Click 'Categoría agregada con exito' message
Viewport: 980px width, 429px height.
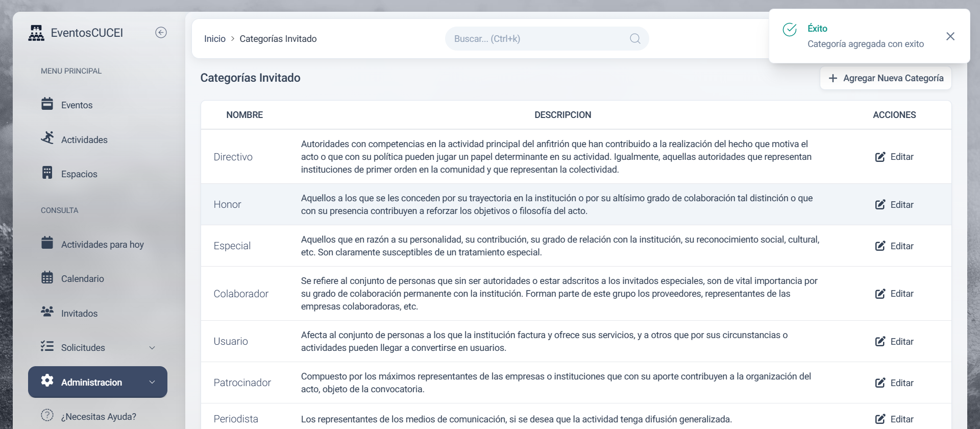tap(866, 44)
